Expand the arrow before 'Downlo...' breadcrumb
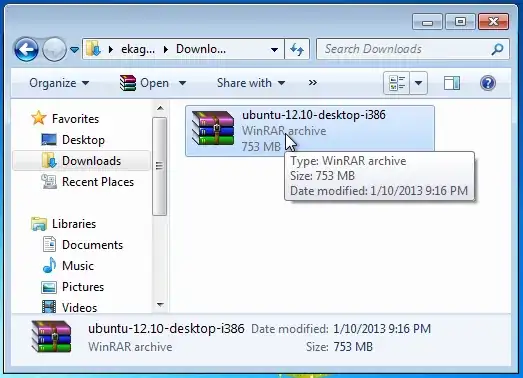 [x=166, y=50]
